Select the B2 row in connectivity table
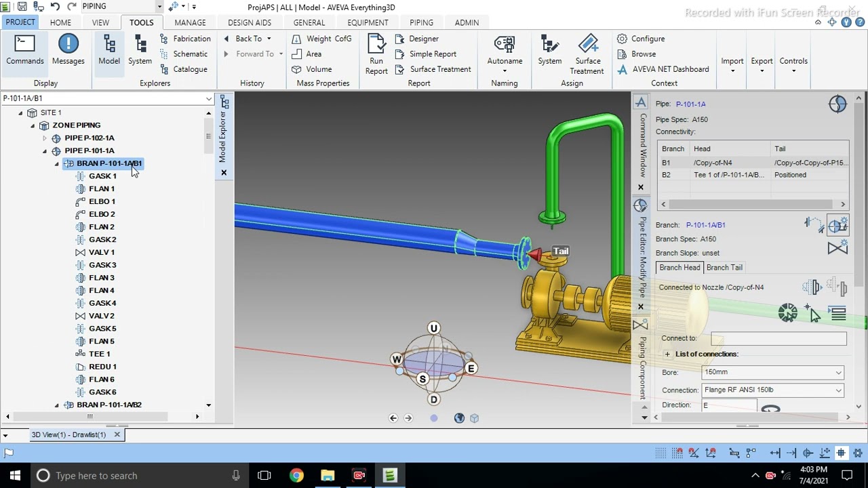 753,175
